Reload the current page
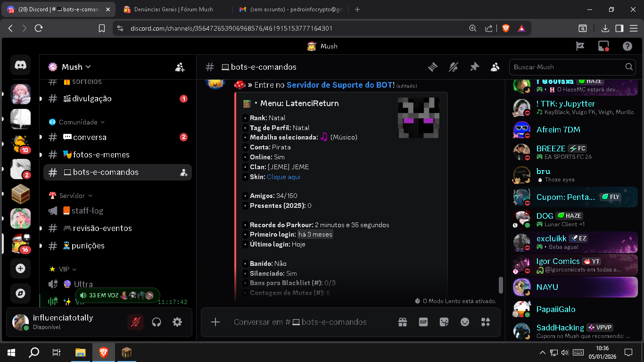This screenshot has height=362, width=644. point(39,28)
